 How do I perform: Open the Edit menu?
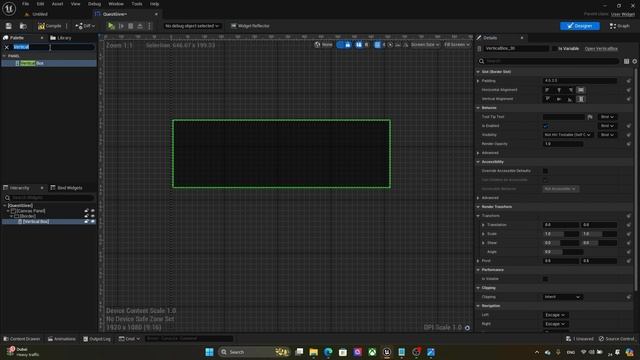40,4
